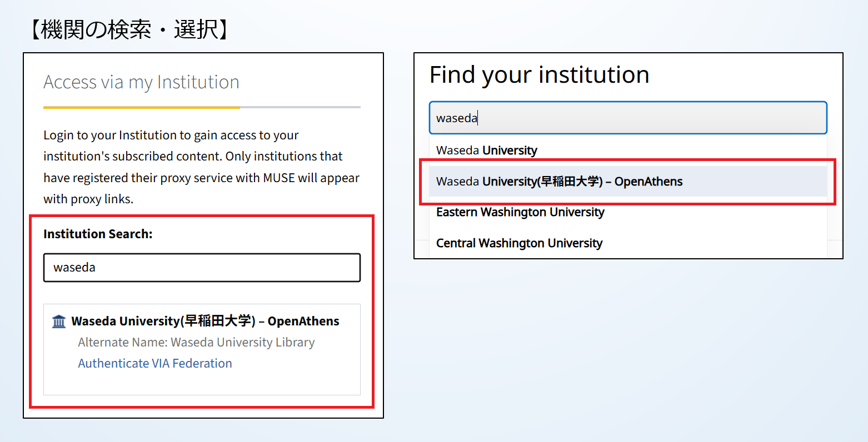Click the yellow underline below the heading

click(x=141, y=107)
